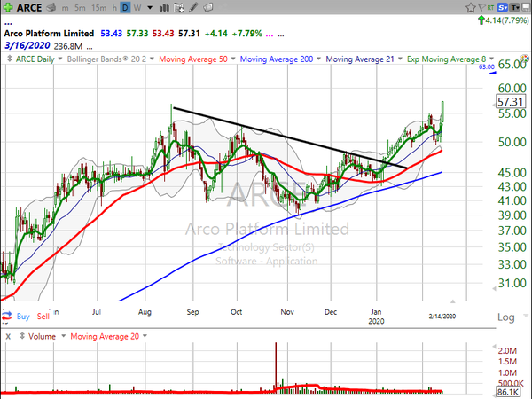Image resolution: width=532 pixels, height=399 pixels.
Task: Click the move handle left of ARCE Daily
Action: (x=10, y=59)
